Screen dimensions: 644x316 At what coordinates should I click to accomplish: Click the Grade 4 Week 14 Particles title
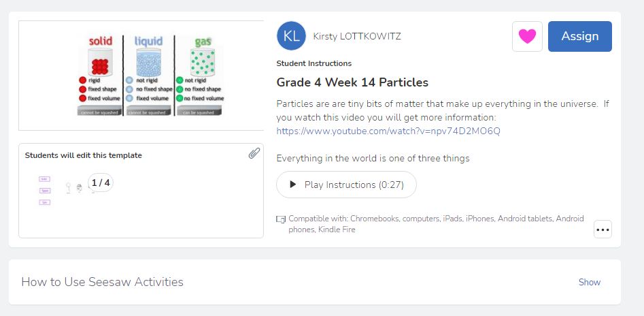tap(352, 82)
